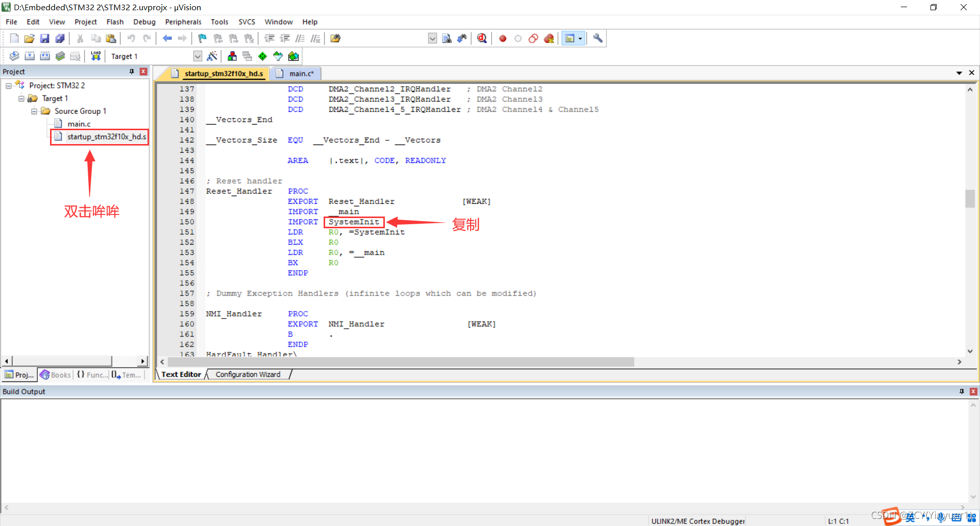The image size is (980, 526).
Task: Toggle the Build Output pin
Action: (962, 392)
